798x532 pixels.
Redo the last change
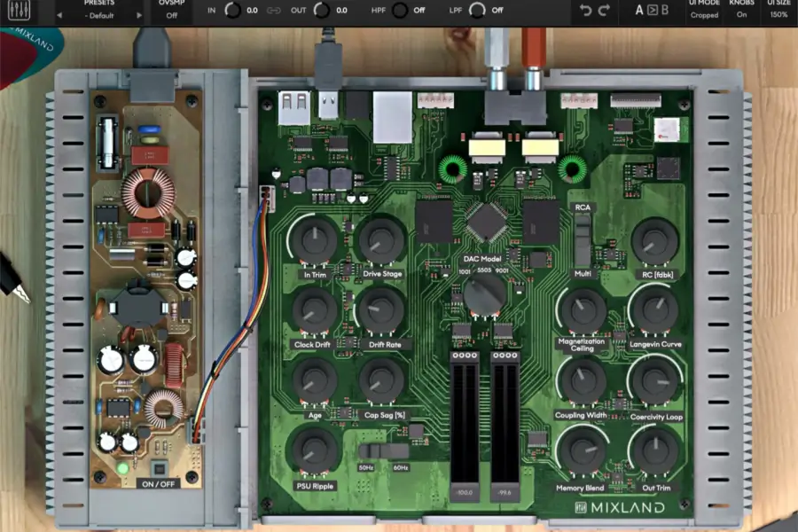click(x=604, y=10)
